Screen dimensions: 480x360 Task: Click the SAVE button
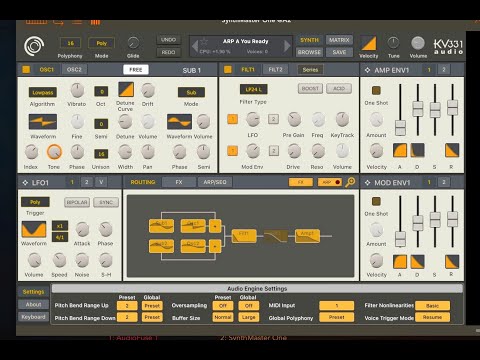coord(339,52)
